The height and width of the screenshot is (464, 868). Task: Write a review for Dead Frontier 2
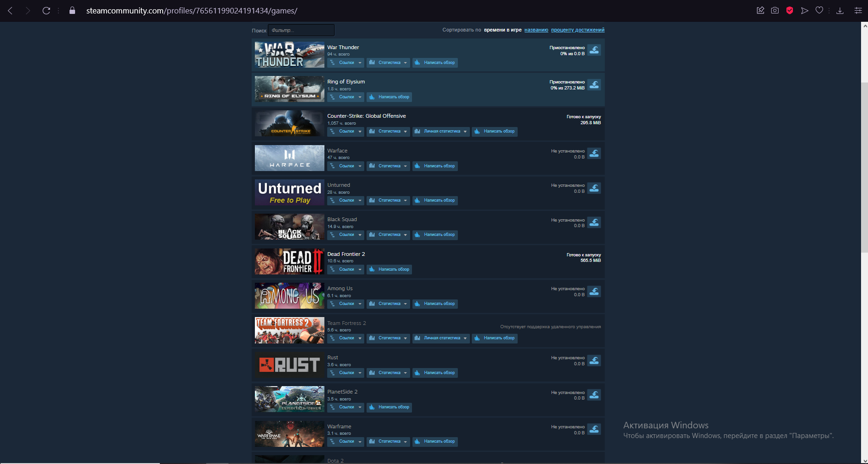(x=389, y=269)
